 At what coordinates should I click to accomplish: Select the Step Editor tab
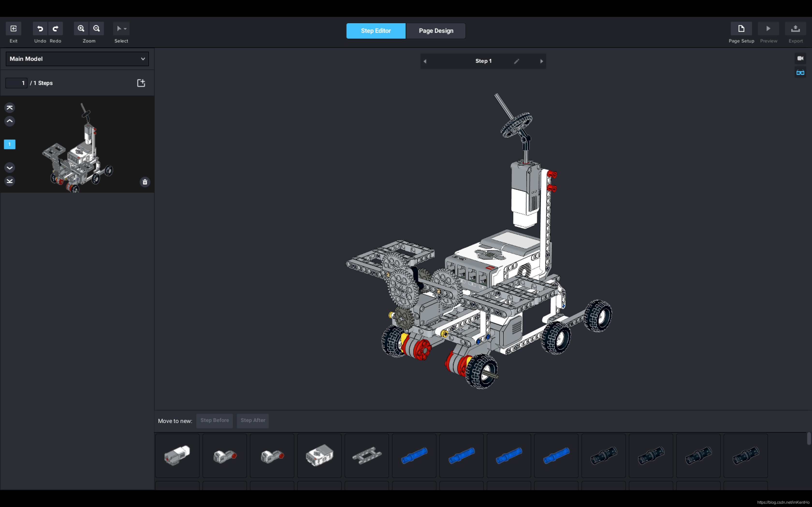coord(376,31)
